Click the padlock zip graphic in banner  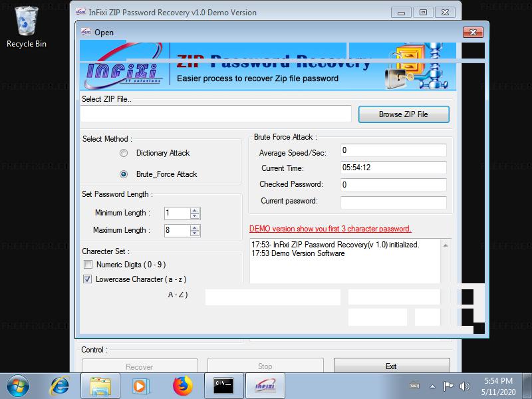[418, 66]
